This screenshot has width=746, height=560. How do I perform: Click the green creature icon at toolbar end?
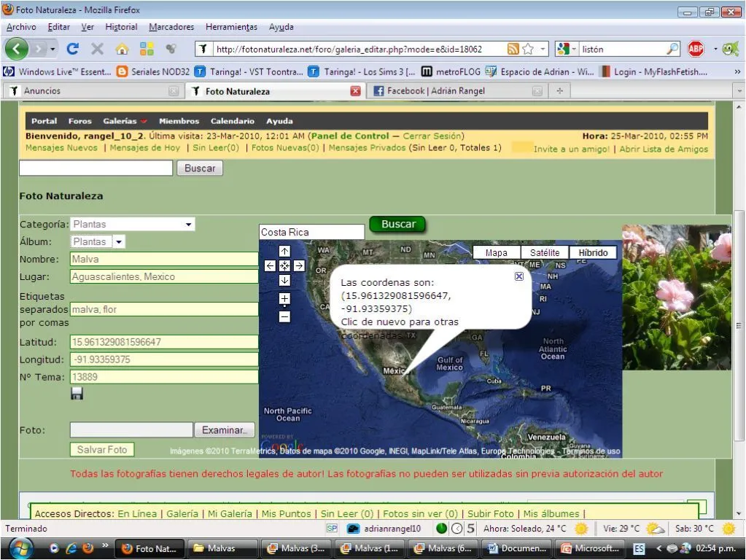coord(730,49)
